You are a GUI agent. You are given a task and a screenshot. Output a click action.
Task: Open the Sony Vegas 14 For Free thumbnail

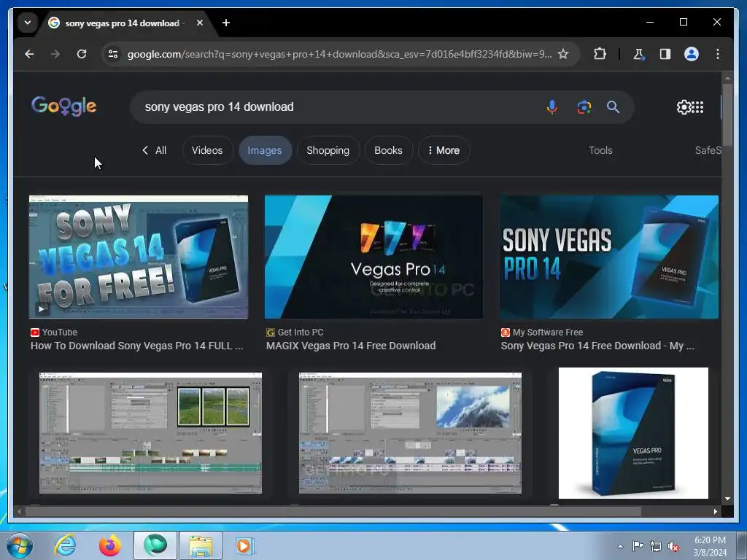click(x=138, y=257)
